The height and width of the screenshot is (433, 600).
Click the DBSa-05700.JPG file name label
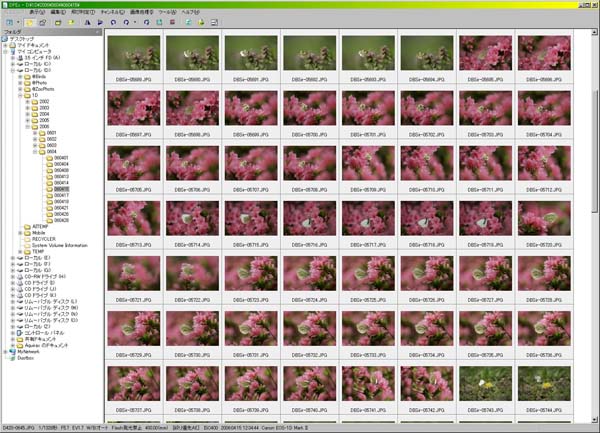coord(310,135)
